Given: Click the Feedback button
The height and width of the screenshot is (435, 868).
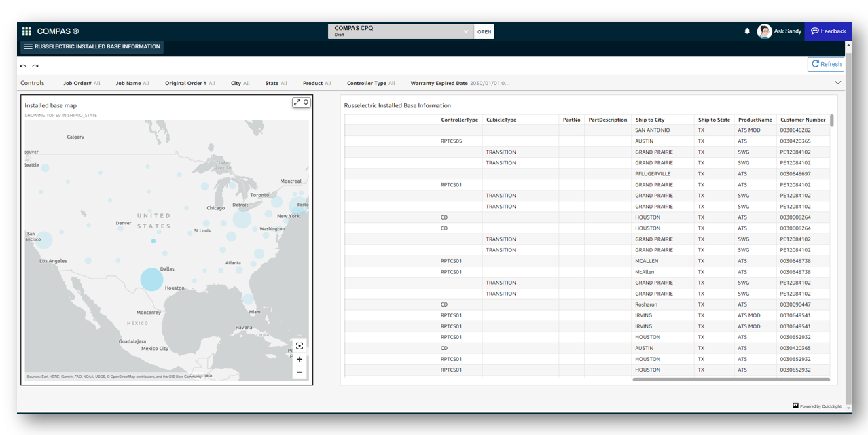Looking at the screenshot, I should coord(828,31).
